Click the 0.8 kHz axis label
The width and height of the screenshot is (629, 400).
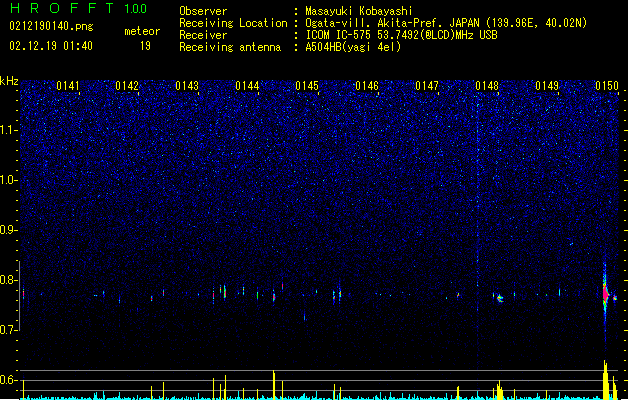coord(9,280)
